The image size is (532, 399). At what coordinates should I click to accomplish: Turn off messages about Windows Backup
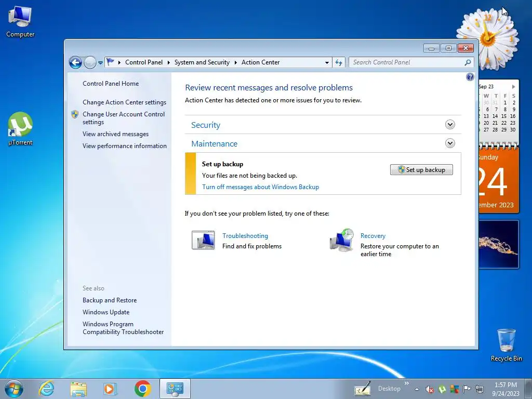click(x=261, y=187)
